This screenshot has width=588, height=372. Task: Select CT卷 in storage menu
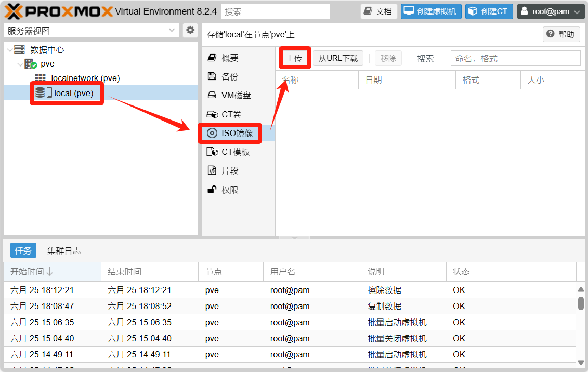[231, 114]
